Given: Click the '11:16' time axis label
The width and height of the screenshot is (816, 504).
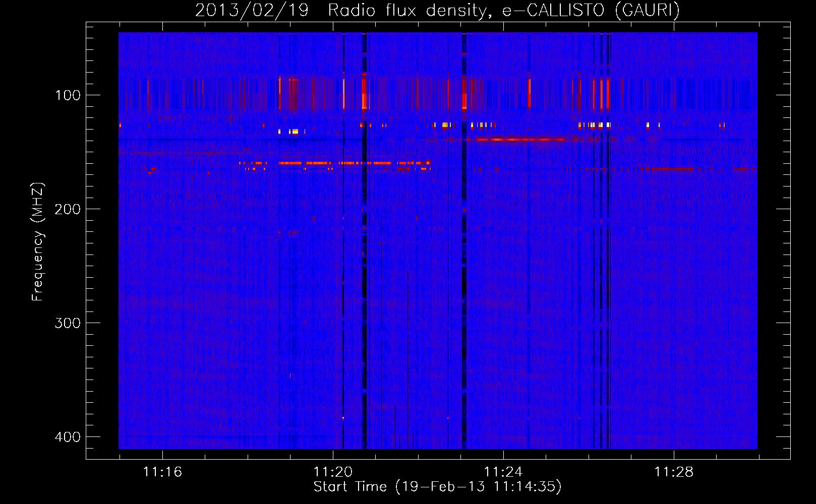Looking at the screenshot, I should click(162, 472).
